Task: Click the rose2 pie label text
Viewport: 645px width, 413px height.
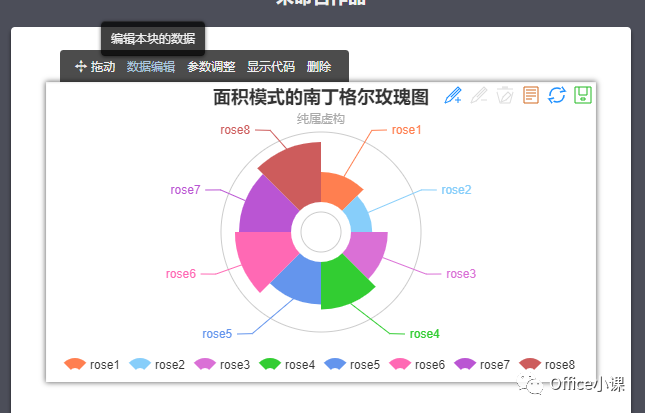Action: click(456, 190)
